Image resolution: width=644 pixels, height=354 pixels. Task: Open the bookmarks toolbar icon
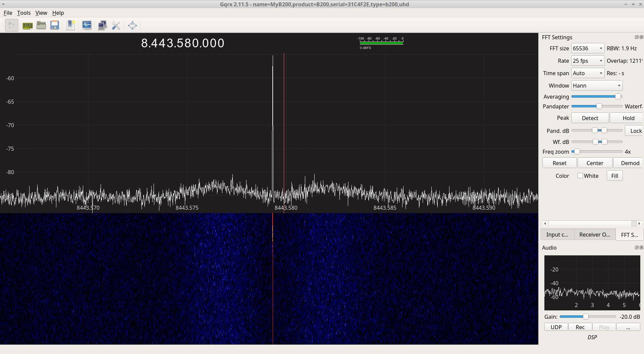coord(71,26)
